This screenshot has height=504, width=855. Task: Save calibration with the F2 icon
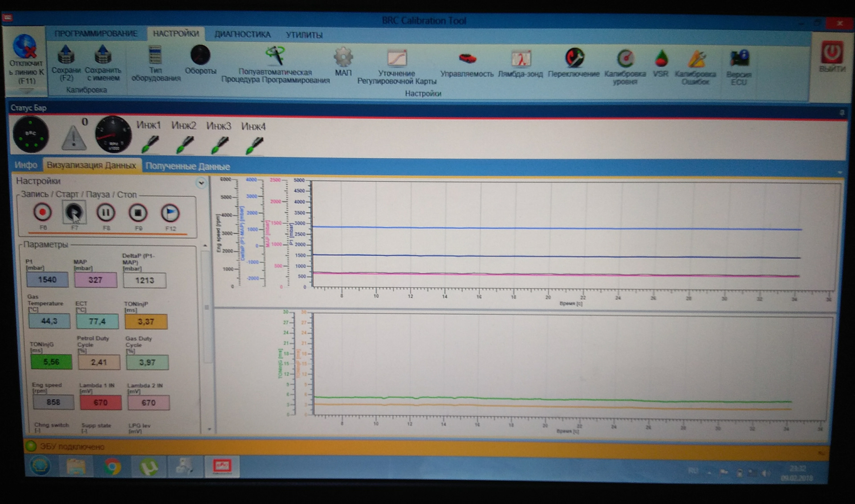pos(66,54)
